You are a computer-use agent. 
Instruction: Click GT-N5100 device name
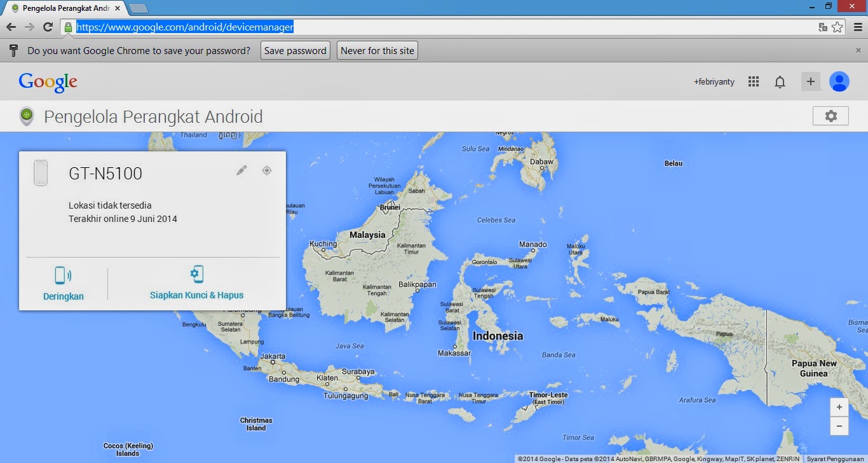coord(105,173)
